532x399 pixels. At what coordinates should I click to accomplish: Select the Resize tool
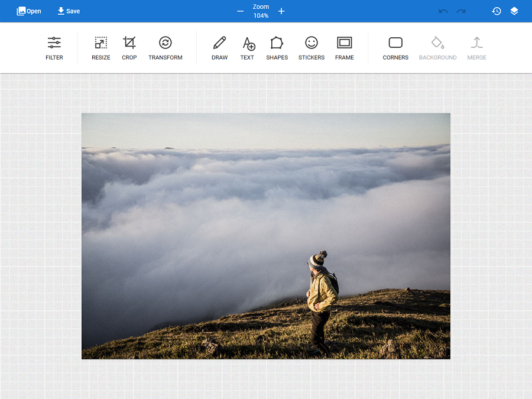coord(100,47)
